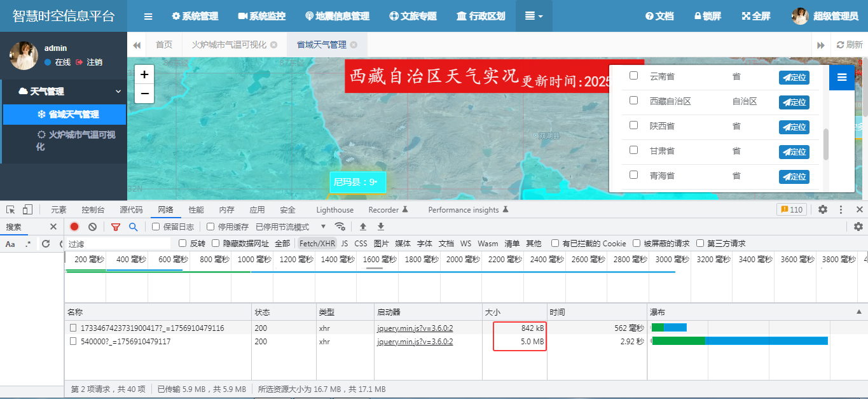Open network search magnifier icon
Viewport: 868px width, 399px height.
[x=133, y=227]
